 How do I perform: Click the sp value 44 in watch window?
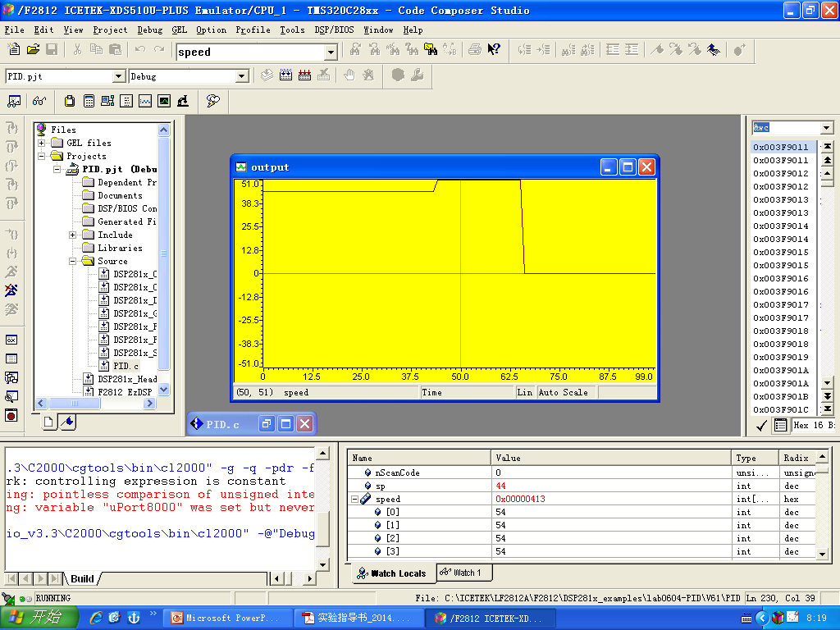[x=501, y=486]
